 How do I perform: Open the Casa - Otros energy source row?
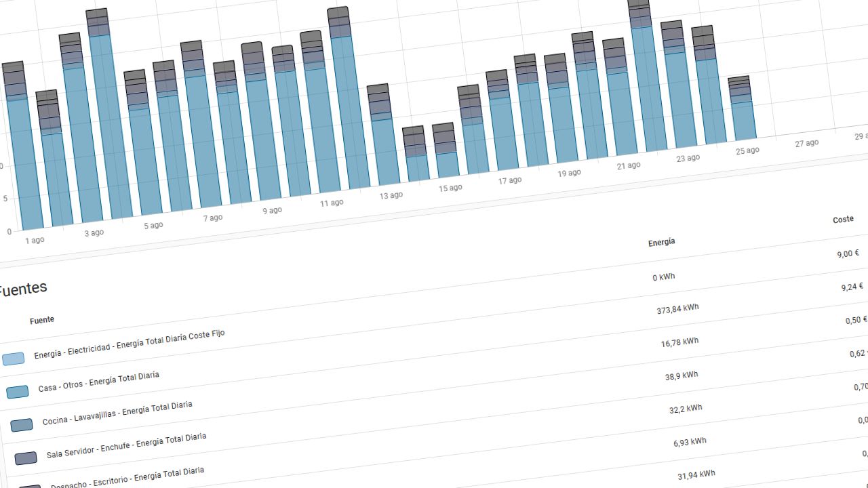[98, 382]
